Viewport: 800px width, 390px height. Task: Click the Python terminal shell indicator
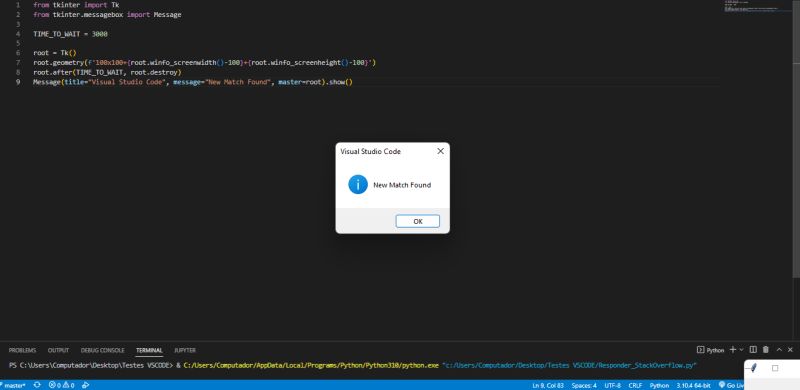tap(710, 350)
